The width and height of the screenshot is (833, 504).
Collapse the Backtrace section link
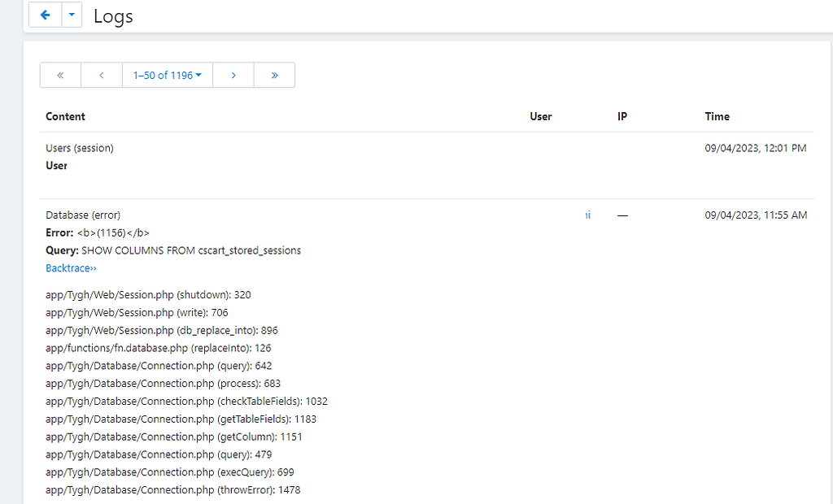(x=71, y=268)
